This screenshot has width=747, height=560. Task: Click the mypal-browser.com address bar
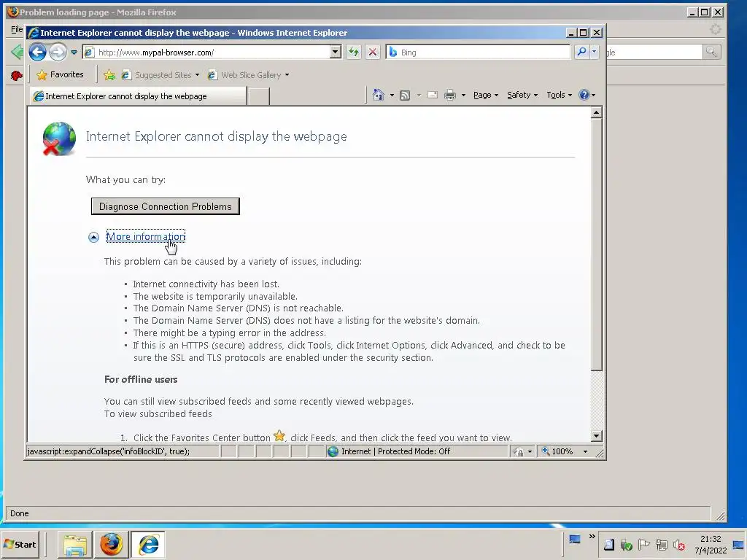coord(206,52)
